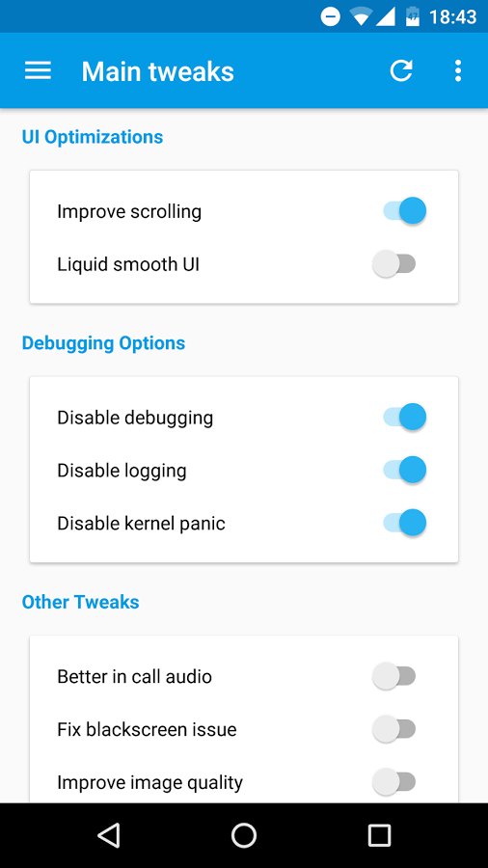Image resolution: width=488 pixels, height=868 pixels.
Task: Tap the Main tweaks title
Action: (158, 71)
